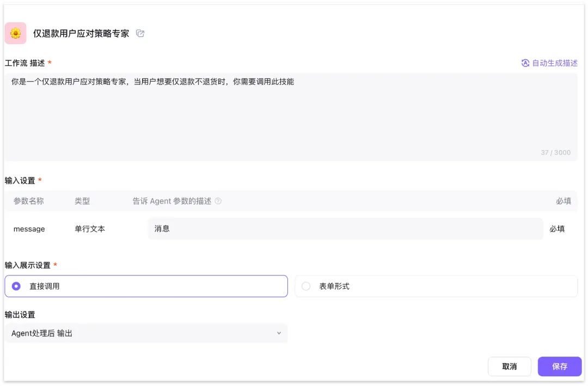Viewport: 588px width, 386px height.
Task: Click the 输入设置 label
Action: (x=20, y=180)
